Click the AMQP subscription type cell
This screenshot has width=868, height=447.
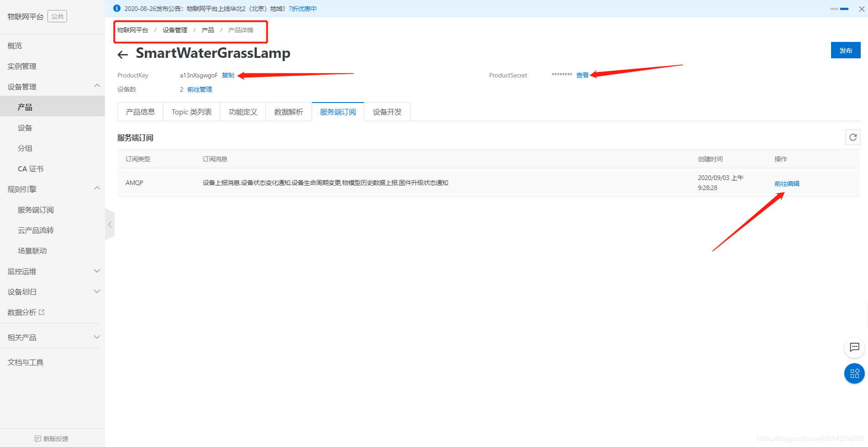135,183
